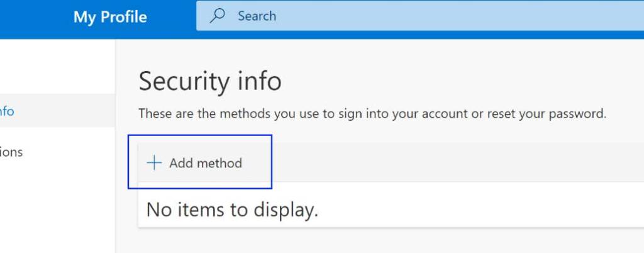The height and width of the screenshot is (253, 644).
Task: Click empty sidebar space above Security info item
Action: [x=57, y=65]
